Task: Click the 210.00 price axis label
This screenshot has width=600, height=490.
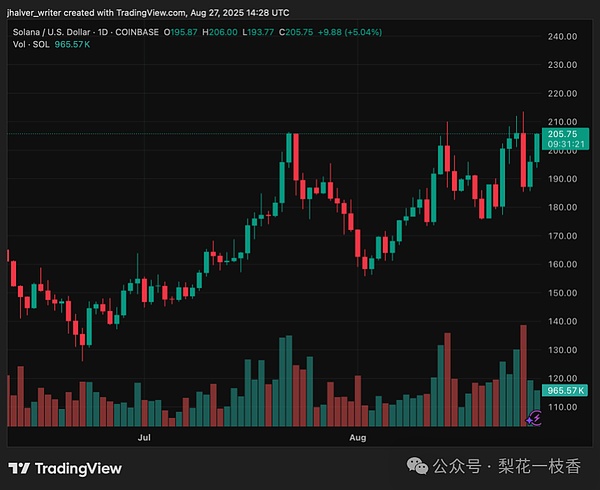Action: click(562, 122)
